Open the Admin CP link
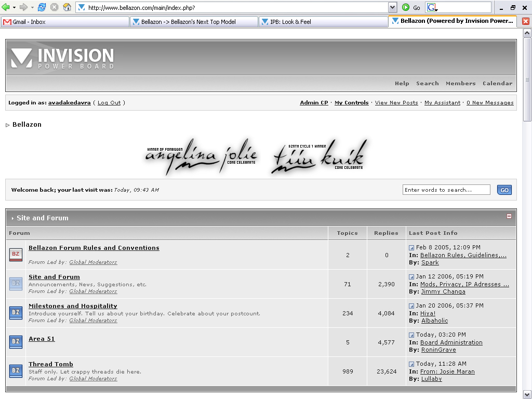 [314, 103]
